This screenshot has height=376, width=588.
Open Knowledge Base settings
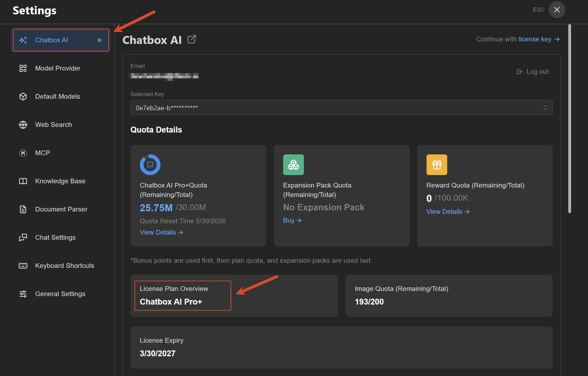pyautogui.click(x=61, y=181)
